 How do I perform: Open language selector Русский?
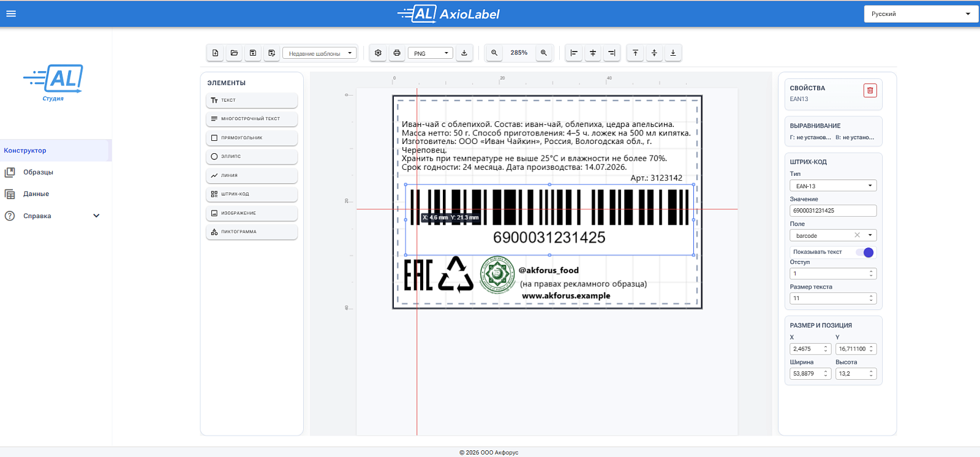pos(921,13)
